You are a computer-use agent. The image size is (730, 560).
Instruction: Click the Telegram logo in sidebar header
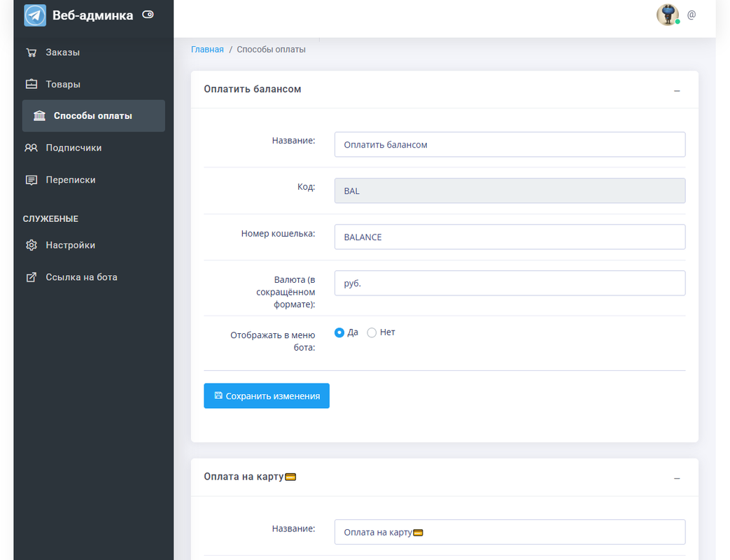click(x=35, y=15)
